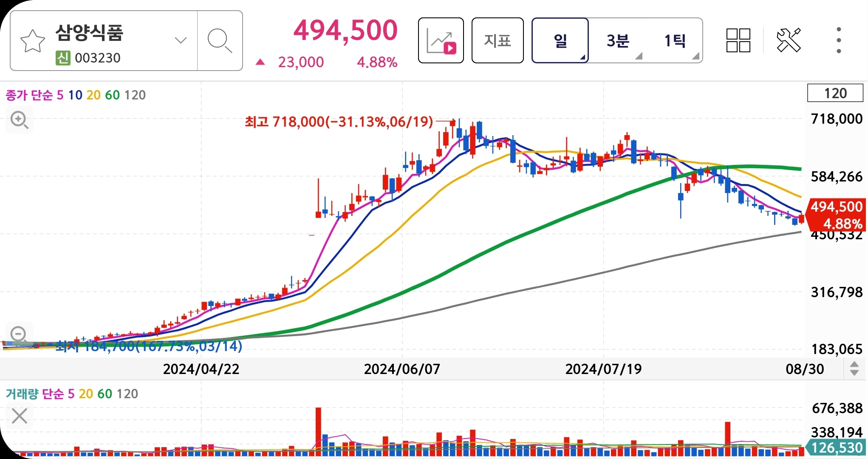Click the 종가 단순 moving average label
This screenshot has height=459, width=868.
click(29, 95)
